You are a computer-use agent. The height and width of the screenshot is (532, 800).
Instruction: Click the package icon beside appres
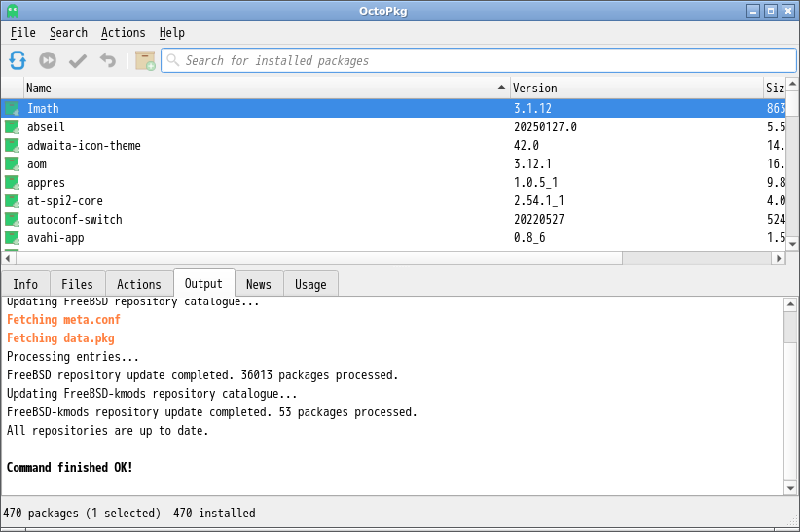(13, 183)
